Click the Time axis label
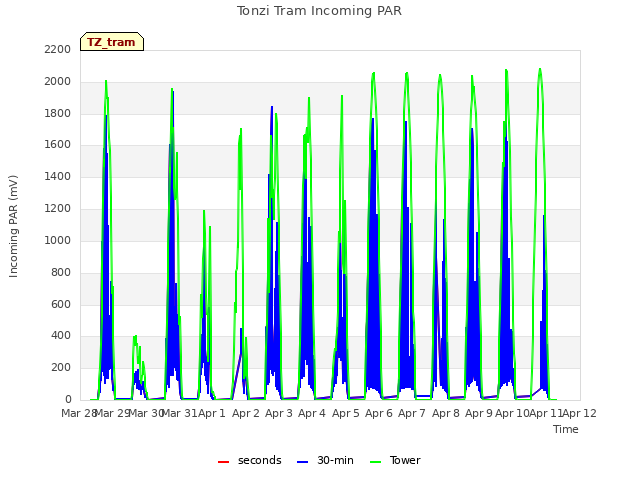Viewport: 640px width, 480px height. [566, 429]
